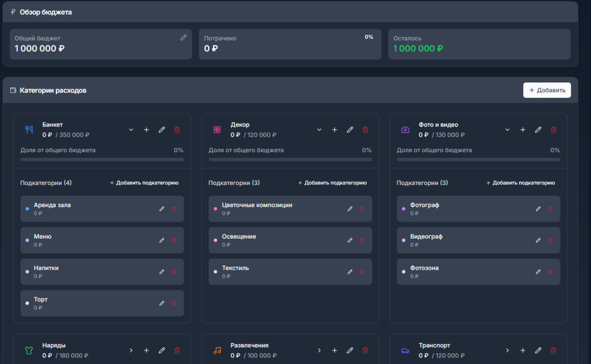Edit the Развлечения category
This screenshot has height=364, width=591.
[x=350, y=350]
